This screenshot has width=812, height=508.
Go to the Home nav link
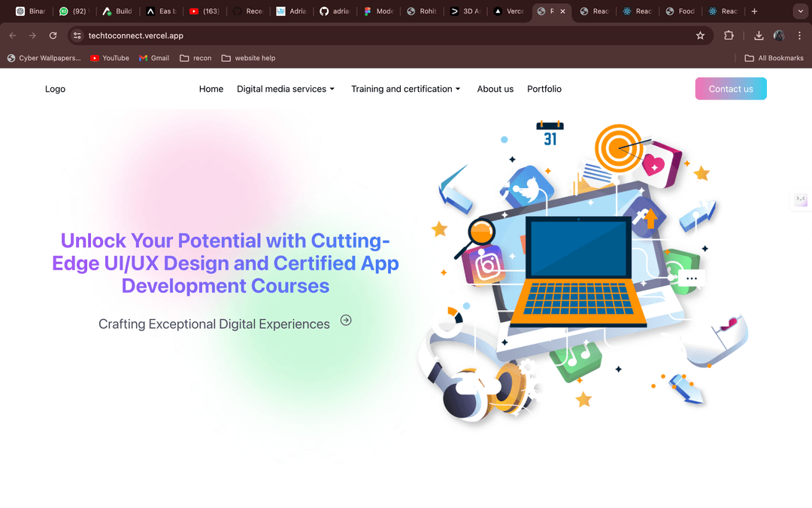(211, 89)
